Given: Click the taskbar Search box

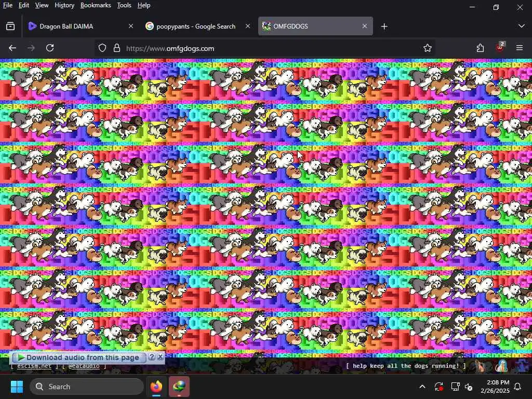Looking at the screenshot, I should point(87,387).
